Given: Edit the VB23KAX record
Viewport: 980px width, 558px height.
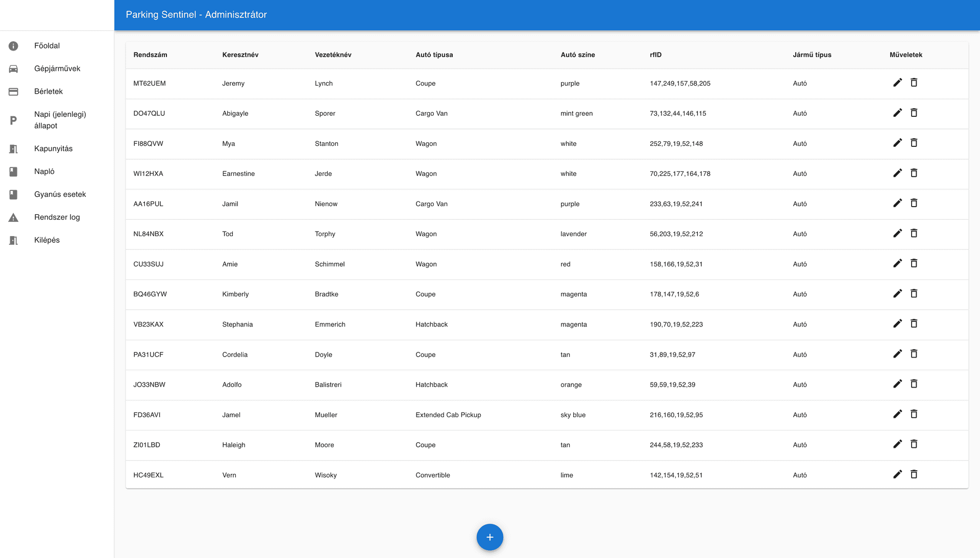Looking at the screenshot, I should click(898, 323).
